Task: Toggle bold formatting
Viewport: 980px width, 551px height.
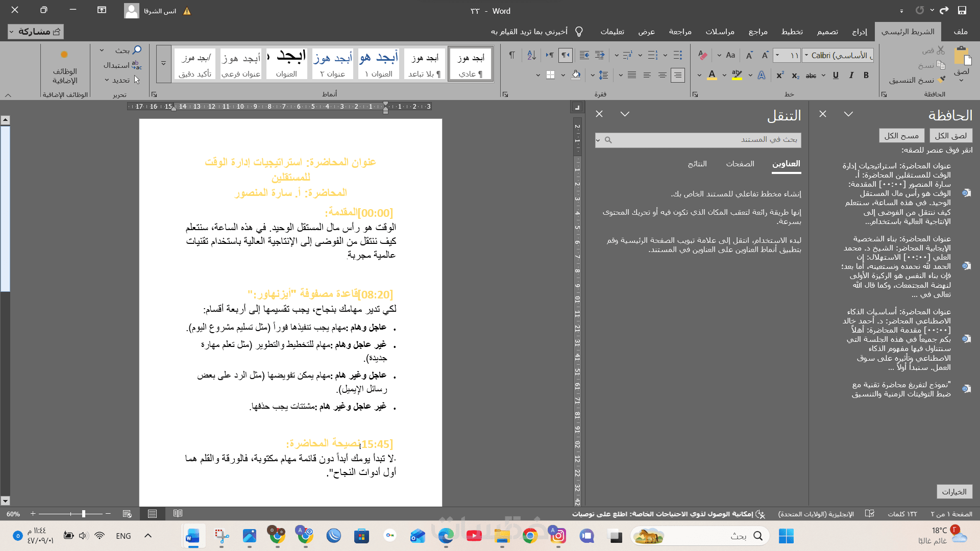Action: coord(866,76)
